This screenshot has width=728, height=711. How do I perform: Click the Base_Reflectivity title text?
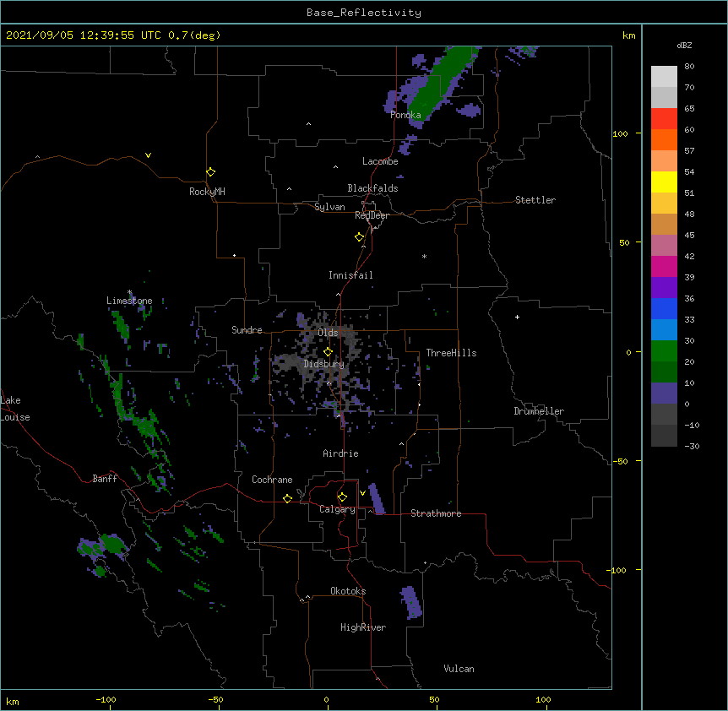[364, 13]
